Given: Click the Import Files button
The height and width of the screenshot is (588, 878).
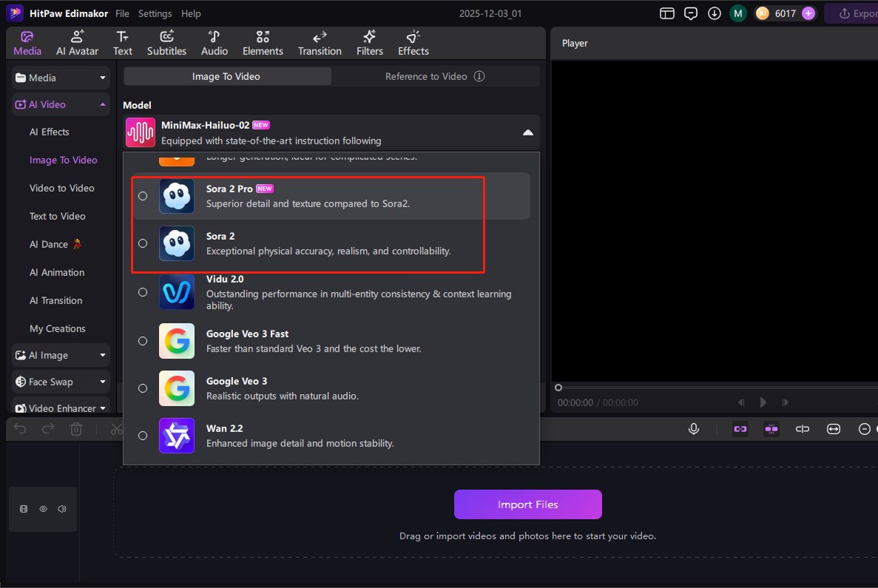Looking at the screenshot, I should click(527, 504).
